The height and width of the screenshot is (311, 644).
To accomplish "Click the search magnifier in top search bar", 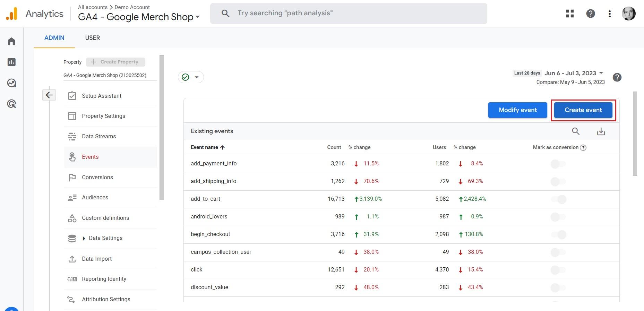I will 225,14.
